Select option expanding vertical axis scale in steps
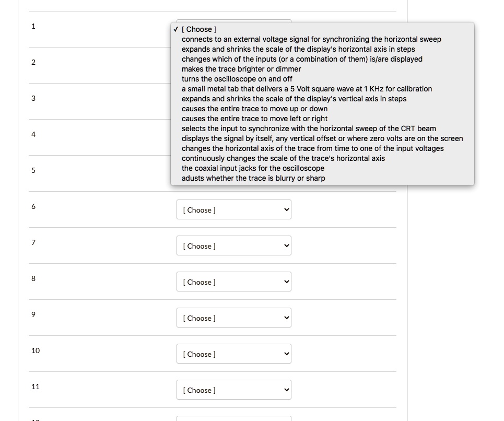Screen dimensions: 504x421 pyautogui.click(x=294, y=99)
